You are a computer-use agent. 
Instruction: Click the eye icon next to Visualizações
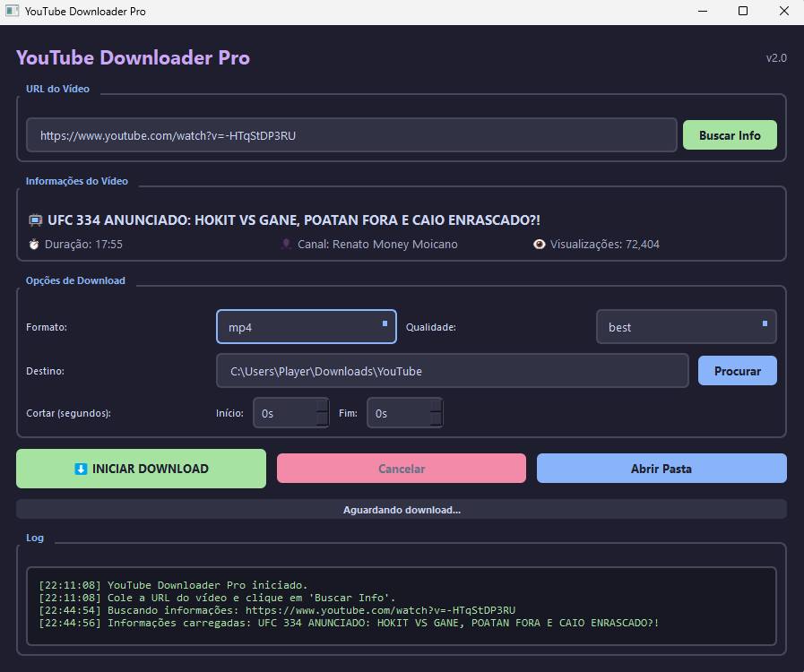point(539,244)
